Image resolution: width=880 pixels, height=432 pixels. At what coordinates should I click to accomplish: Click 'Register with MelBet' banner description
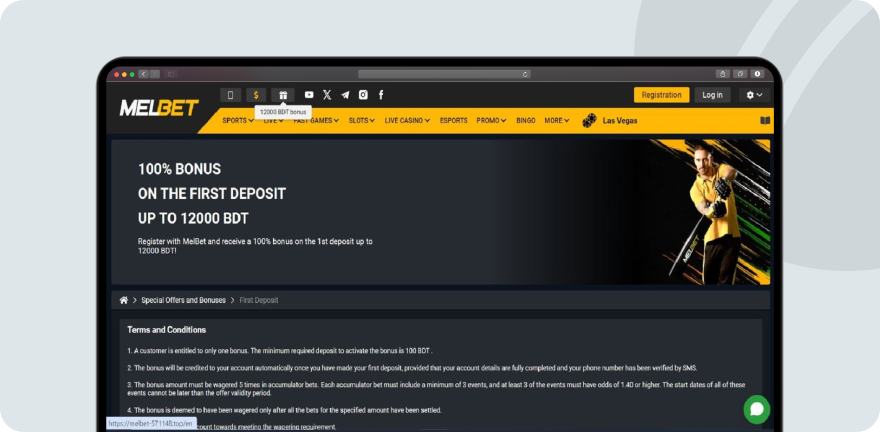tap(255, 246)
